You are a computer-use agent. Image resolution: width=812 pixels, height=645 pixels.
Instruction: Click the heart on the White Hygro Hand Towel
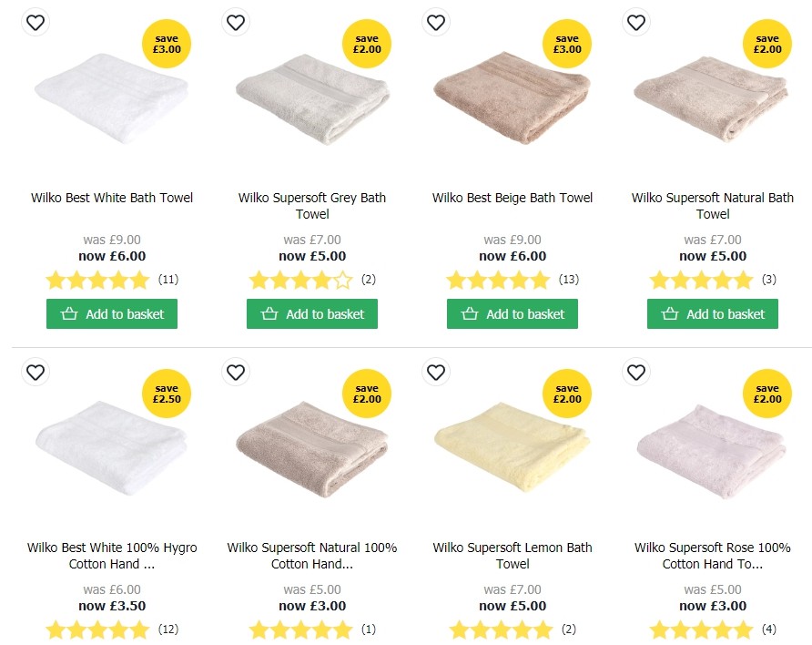(x=36, y=373)
